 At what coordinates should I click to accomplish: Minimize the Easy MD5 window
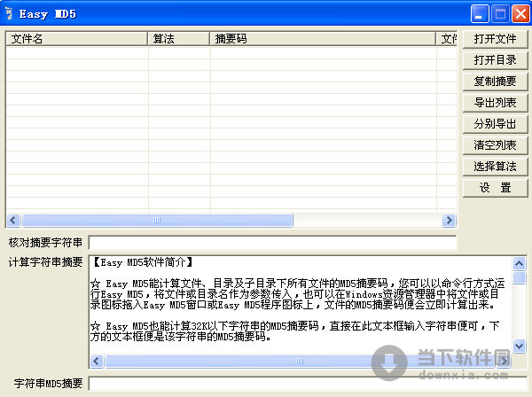[x=480, y=14]
